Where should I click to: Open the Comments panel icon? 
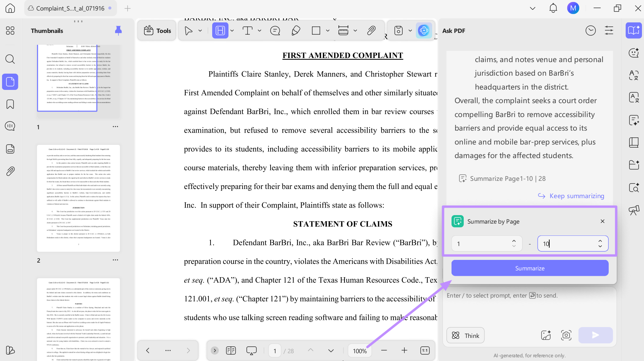[10, 126]
